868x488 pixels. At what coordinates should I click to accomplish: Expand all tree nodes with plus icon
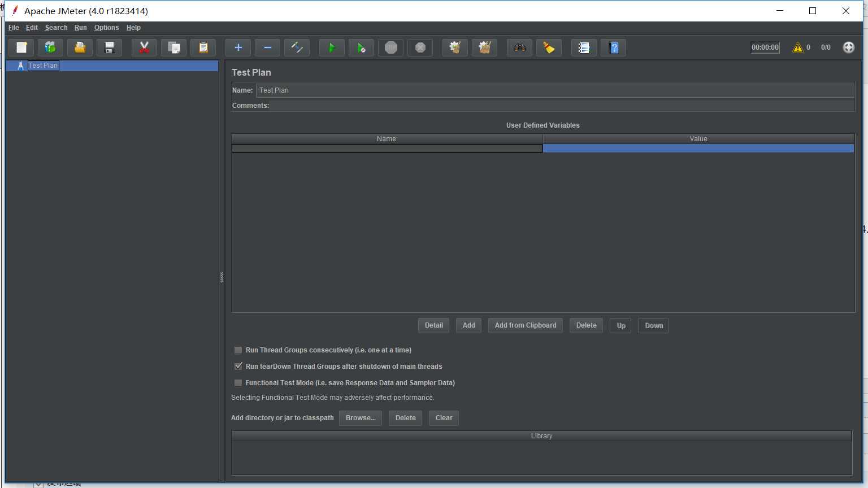(x=238, y=48)
